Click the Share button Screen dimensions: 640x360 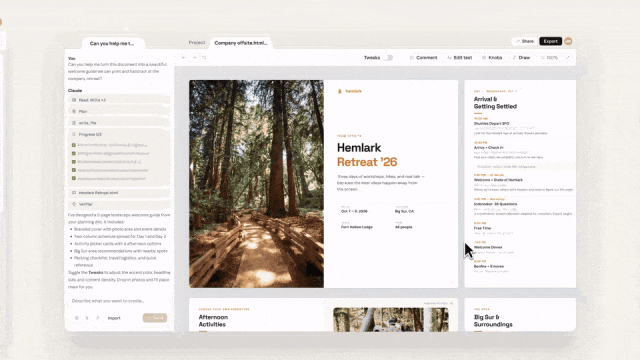tap(524, 41)
